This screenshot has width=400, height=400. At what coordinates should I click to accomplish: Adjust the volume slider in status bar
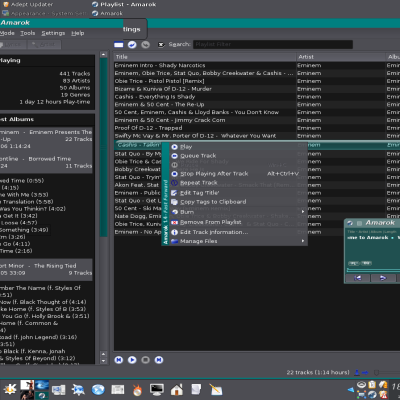click(x=387, y=372)
